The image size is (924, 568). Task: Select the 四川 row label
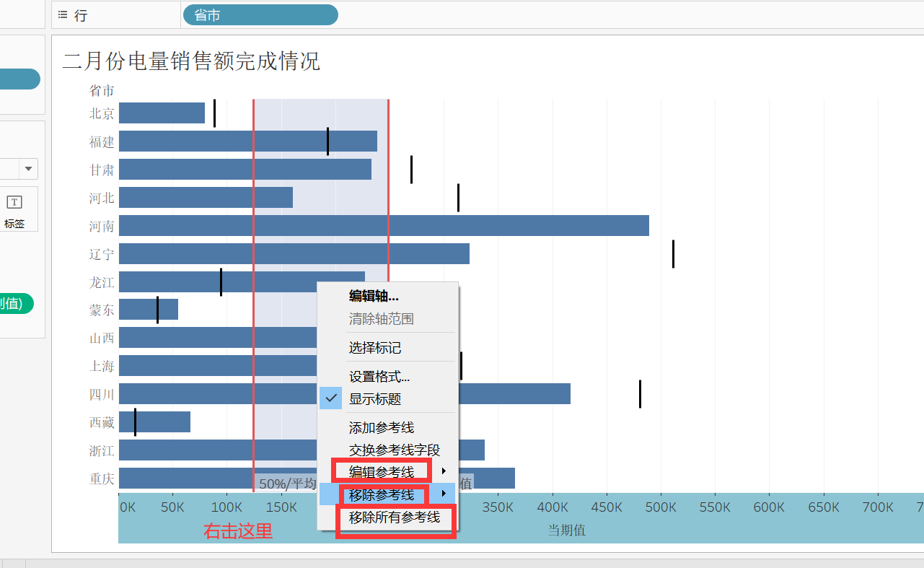(102, 394)
